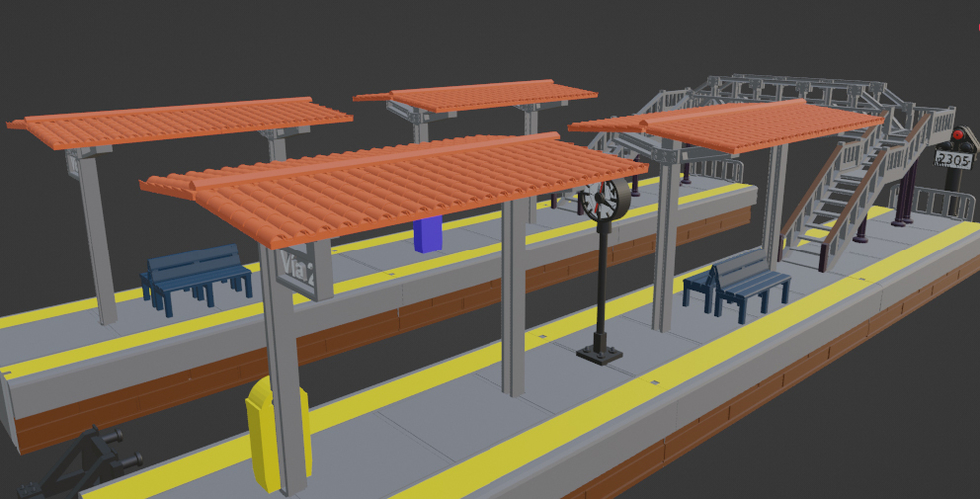The height and width of the screenshot is (499, 980).
Task: Select the far-left orange canopy roof
Action: click(x=180, y=122)
